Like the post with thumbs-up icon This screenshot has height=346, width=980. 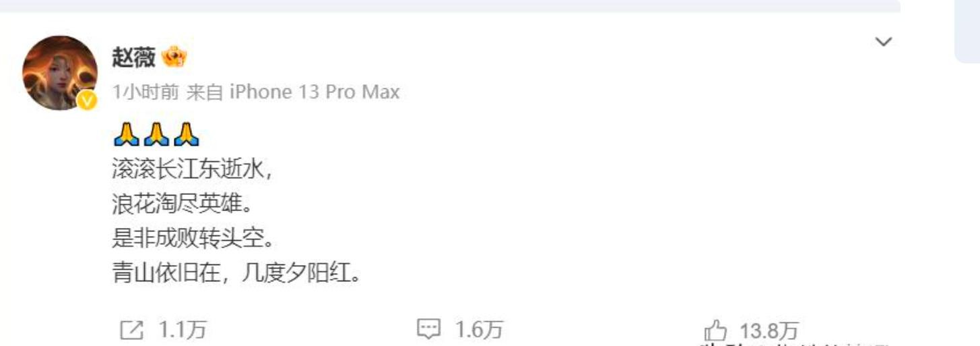point(715,331)
